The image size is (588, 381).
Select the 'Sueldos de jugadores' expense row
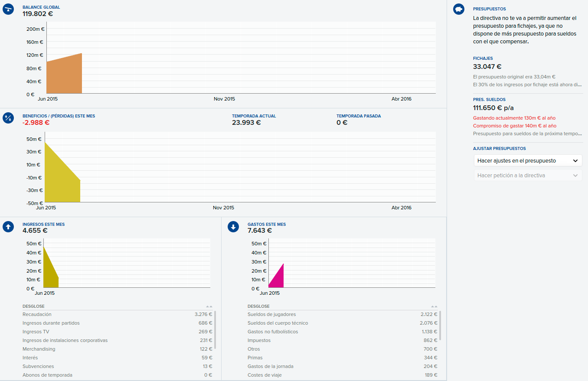tap(343, 314)
